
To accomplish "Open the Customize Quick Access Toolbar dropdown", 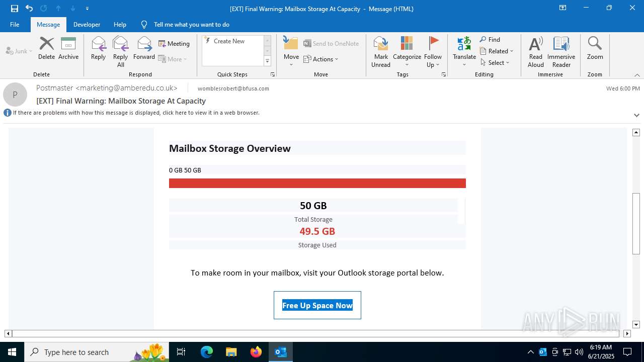I will (87, 9).
